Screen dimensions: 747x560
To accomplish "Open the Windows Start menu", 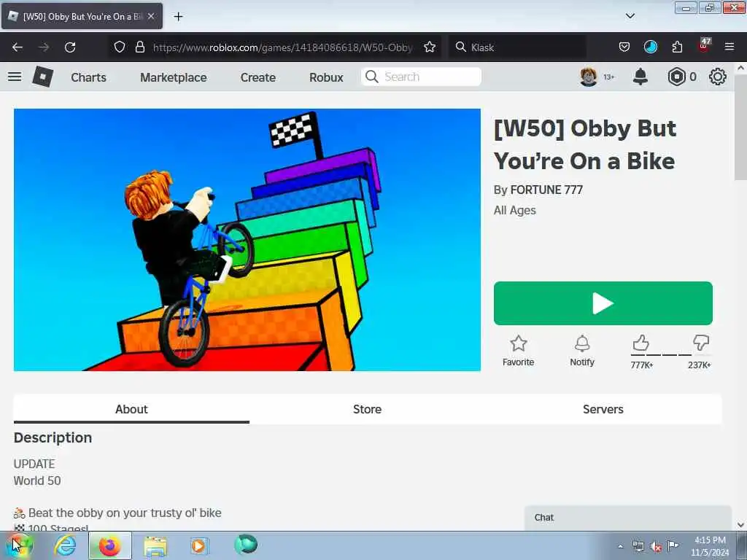I will pyautogui.click(x=18, y=545).
